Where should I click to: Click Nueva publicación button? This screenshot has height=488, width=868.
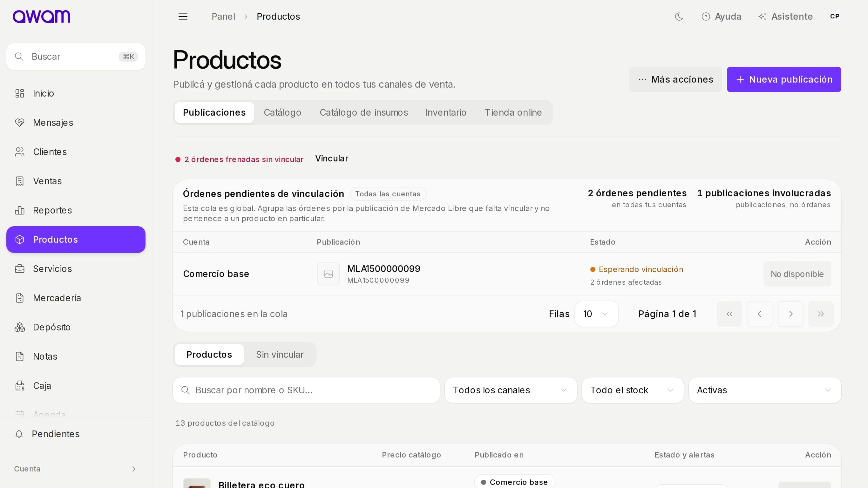click(x=784, y=79)
